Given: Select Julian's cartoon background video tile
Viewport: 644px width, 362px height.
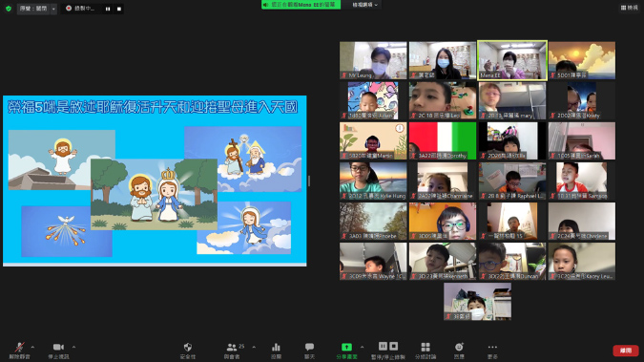Looking at the screenshot, I should coord(373,101).
